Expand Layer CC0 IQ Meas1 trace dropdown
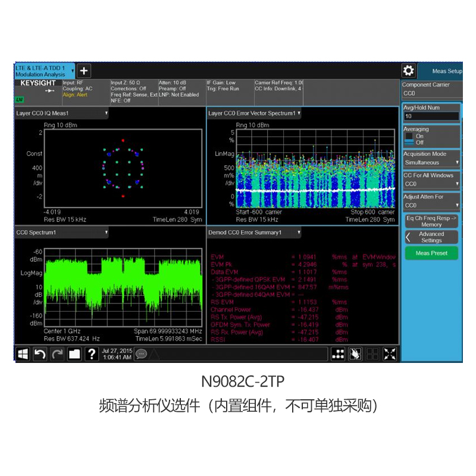 [107, 113]
